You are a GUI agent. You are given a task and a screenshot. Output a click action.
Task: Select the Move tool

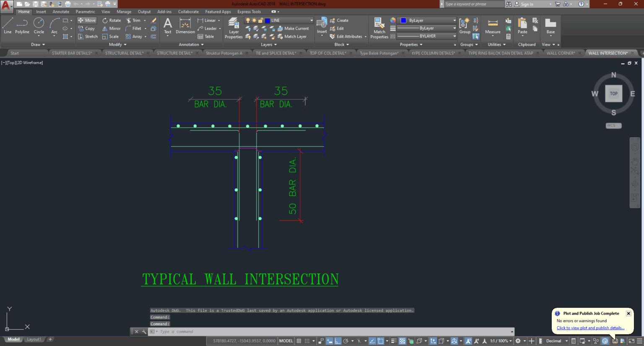[87, 20]
